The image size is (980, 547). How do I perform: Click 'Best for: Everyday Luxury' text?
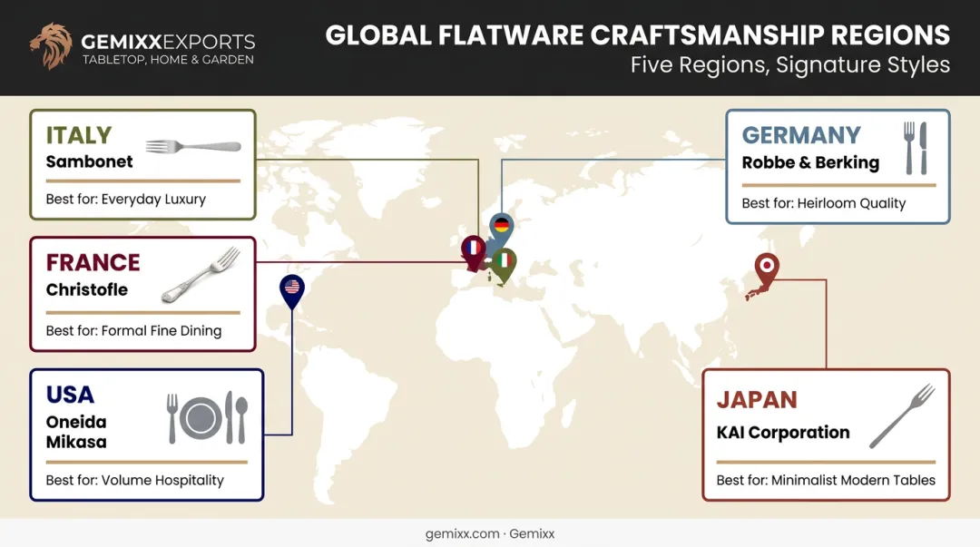(125, 199)
